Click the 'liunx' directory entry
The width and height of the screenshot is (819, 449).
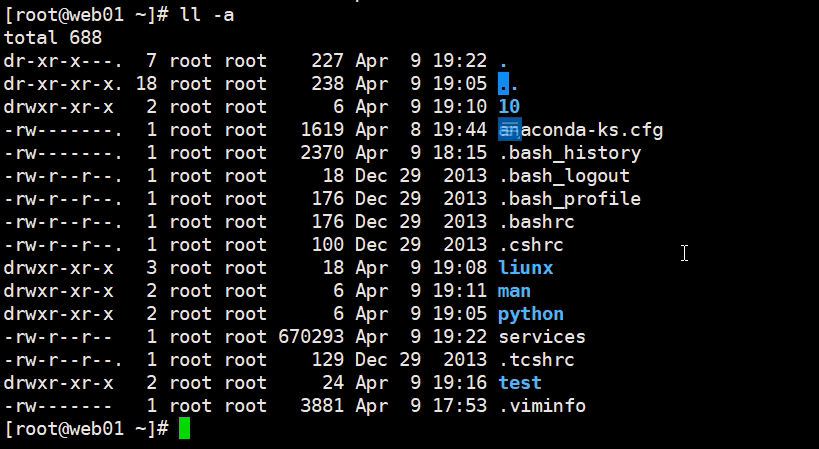[x=525, y=268]
